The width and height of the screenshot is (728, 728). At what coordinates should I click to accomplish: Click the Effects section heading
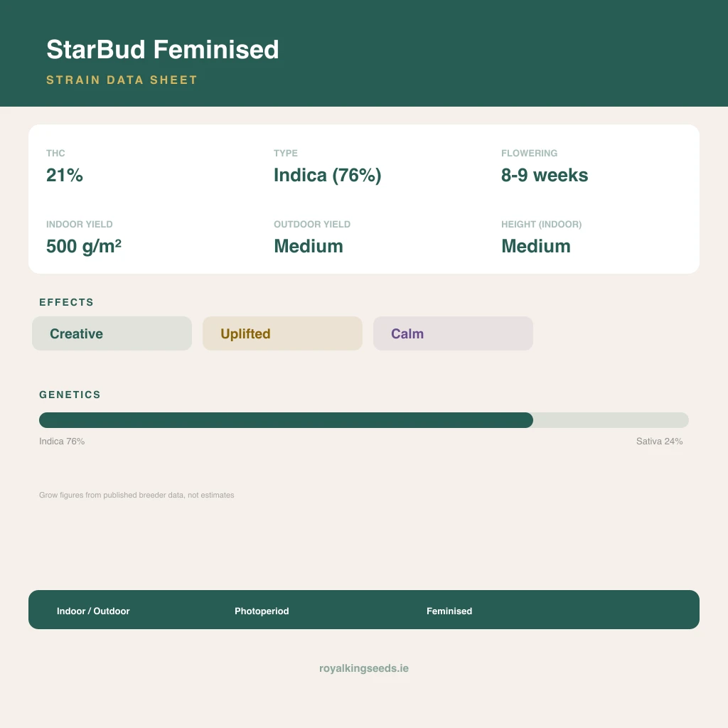coord(66,302)
